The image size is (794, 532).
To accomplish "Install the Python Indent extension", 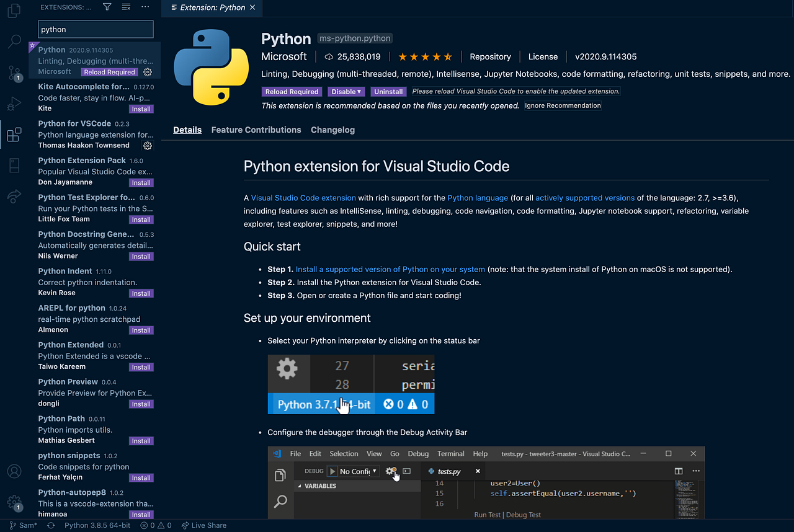I will [141, 293].
